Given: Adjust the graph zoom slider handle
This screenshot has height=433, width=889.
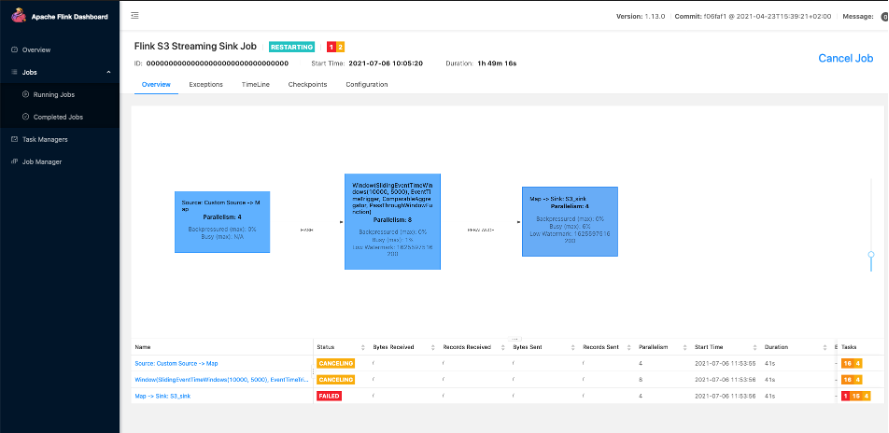Looking at the screenshot, I should (871, 255).
